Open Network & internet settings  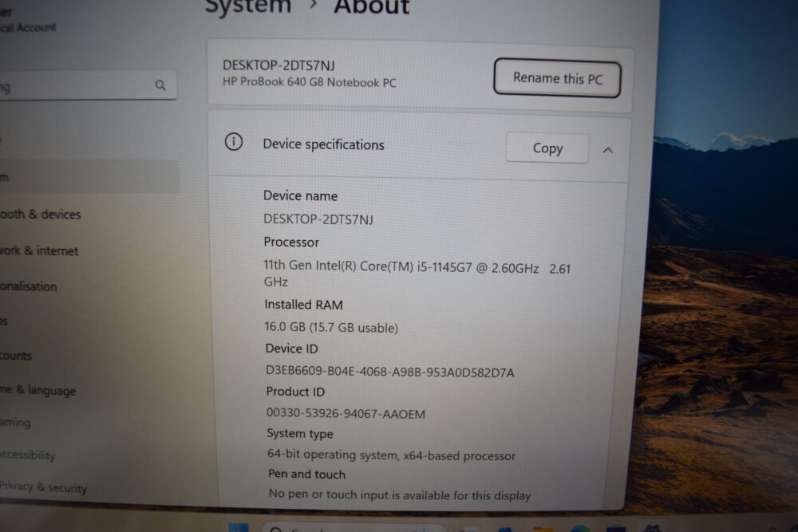(39, 250)
